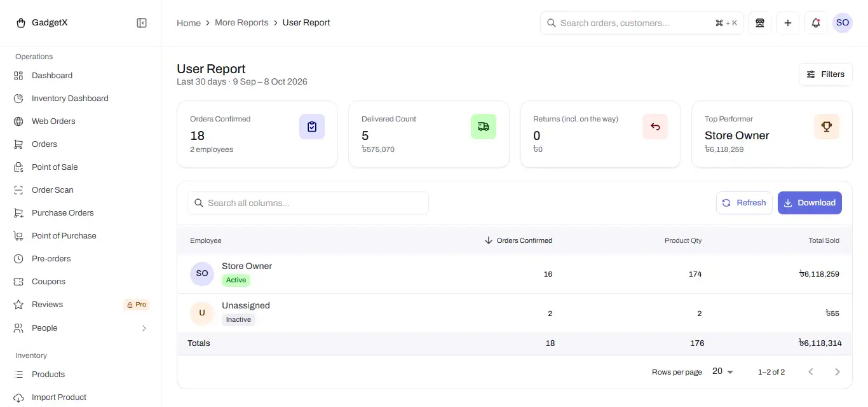Click the Purchase Orders cart icon
The height and width of the screenshot is (407, 868).
(x=18, y=213)
